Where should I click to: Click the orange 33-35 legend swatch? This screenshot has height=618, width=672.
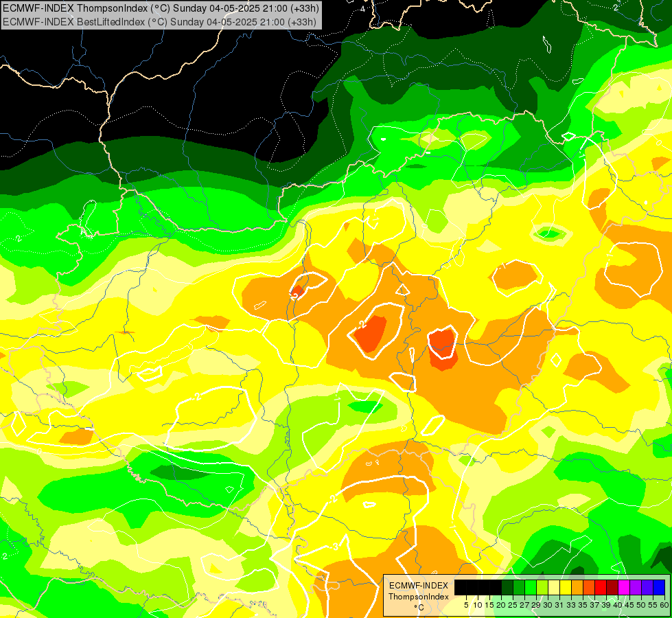(577, 587)
